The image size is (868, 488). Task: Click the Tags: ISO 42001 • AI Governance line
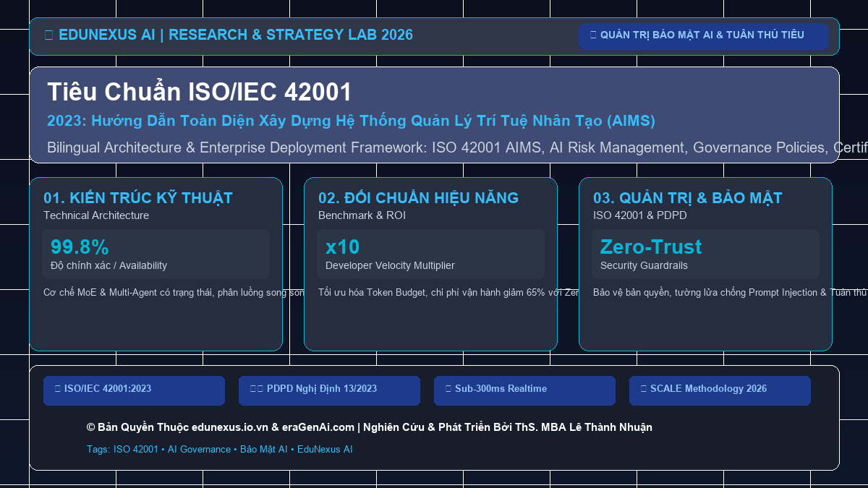click(x=220, y=449)
